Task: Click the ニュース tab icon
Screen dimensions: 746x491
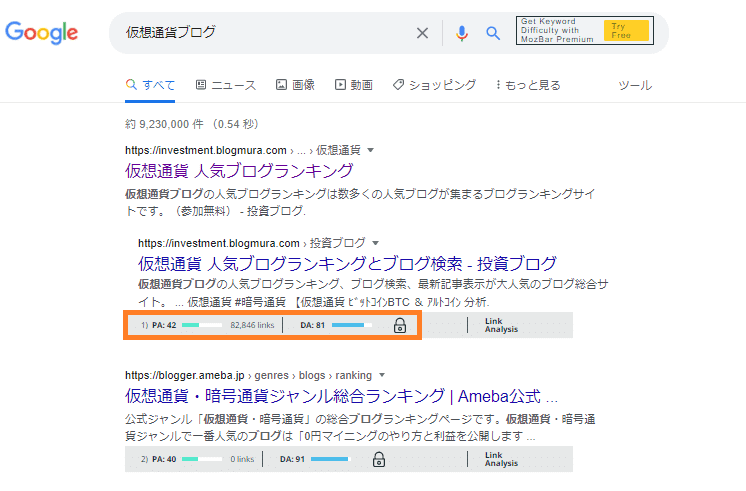Action: click(201, 85)
